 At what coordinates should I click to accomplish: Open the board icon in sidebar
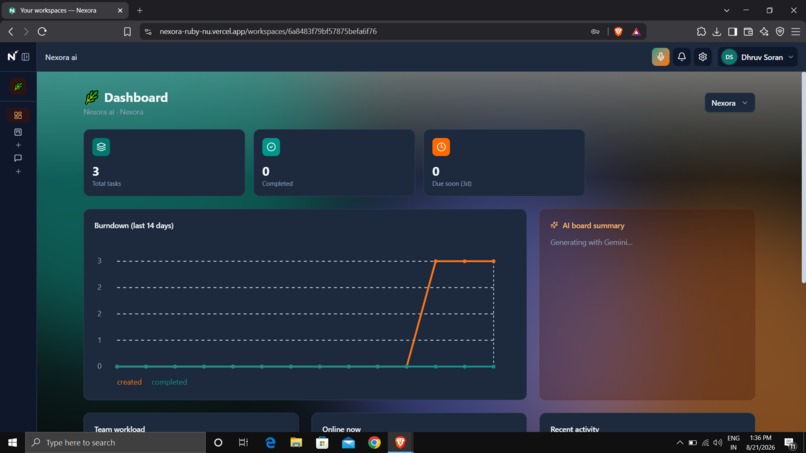point(18,132)
